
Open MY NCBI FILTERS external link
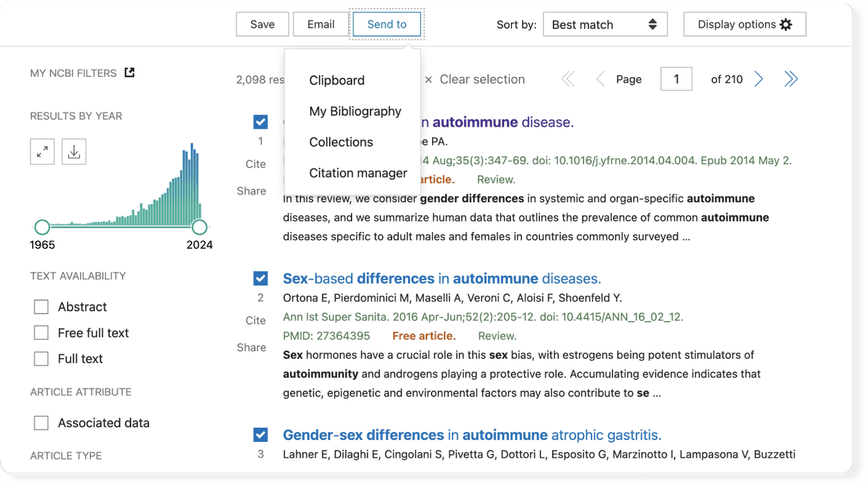pos(129,72)
